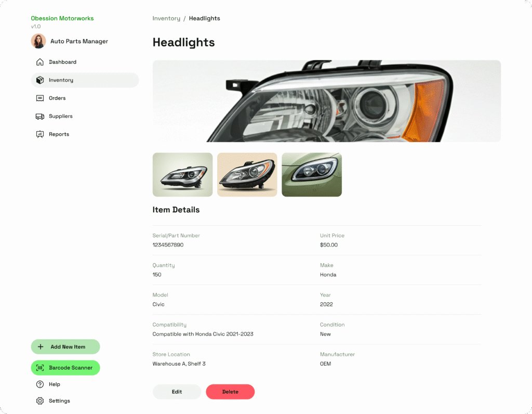532x414 pixels.
Task: Click the barcode icon in Barcode Scanner
Action: 40,368
